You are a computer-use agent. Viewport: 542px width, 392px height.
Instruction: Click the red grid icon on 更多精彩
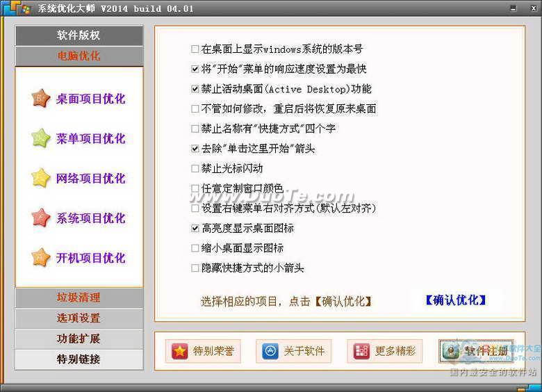361,351
